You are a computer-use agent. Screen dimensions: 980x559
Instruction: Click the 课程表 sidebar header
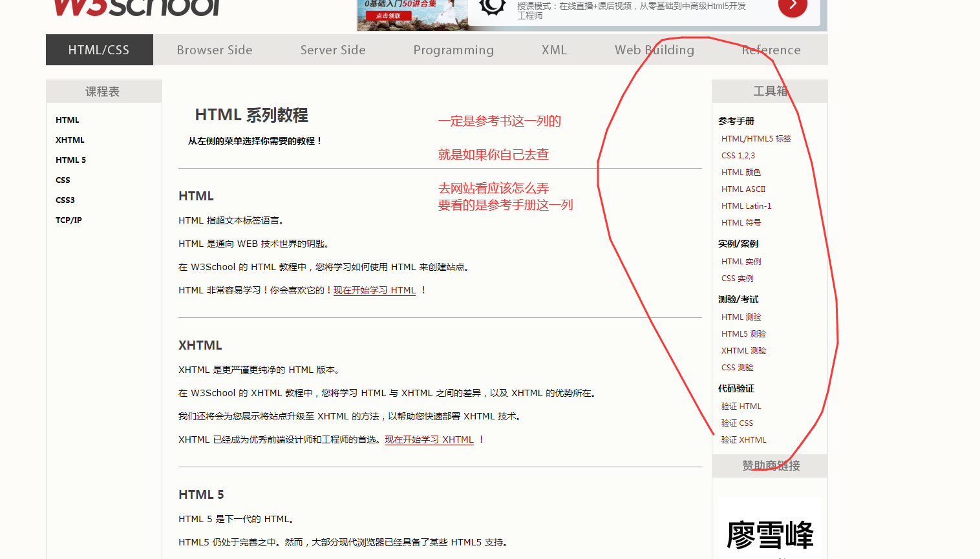pos(103,91)
